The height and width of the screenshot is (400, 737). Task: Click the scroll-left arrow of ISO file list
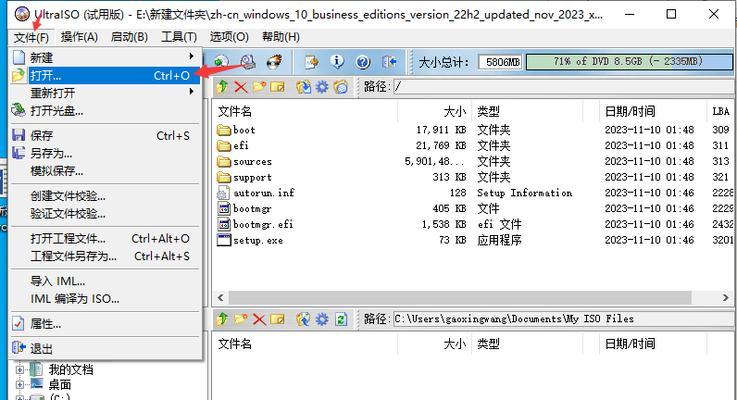(x=220, y=298)
